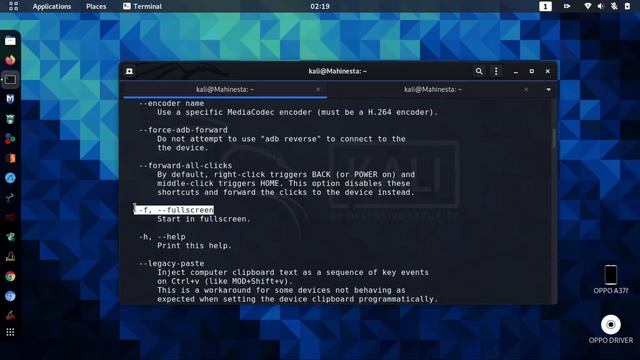Screen dimensions: 640x360
Task: Launch Firefox from the dock
Action: tap(10, 60)
